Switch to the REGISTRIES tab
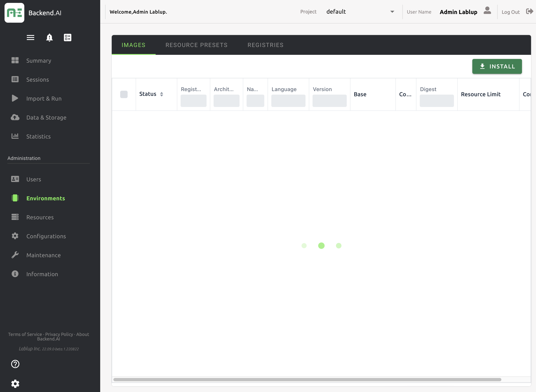 click(x=265, y=45)
